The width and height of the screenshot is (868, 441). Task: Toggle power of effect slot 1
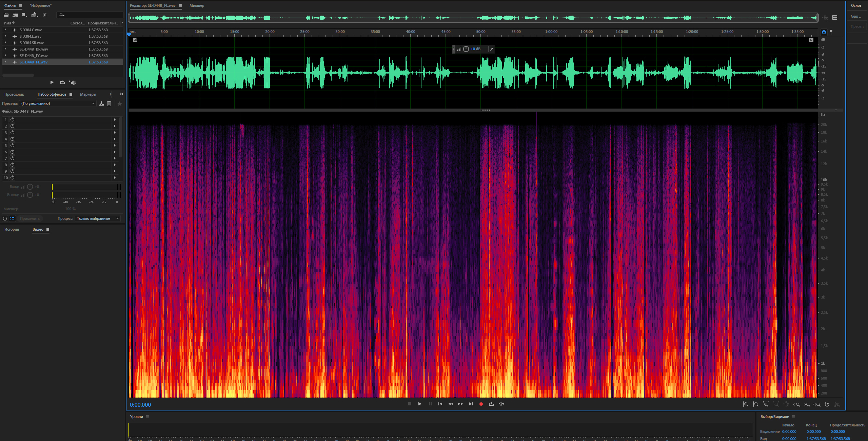click(12, 119)
